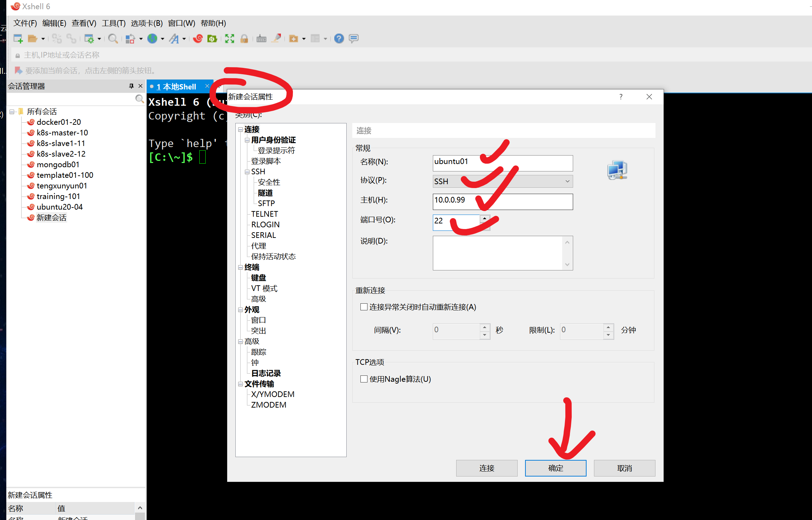The image size is (812, 520).
Task: Open the 协议 SSH protocol dropdown
Action: [x=503, y=181]
